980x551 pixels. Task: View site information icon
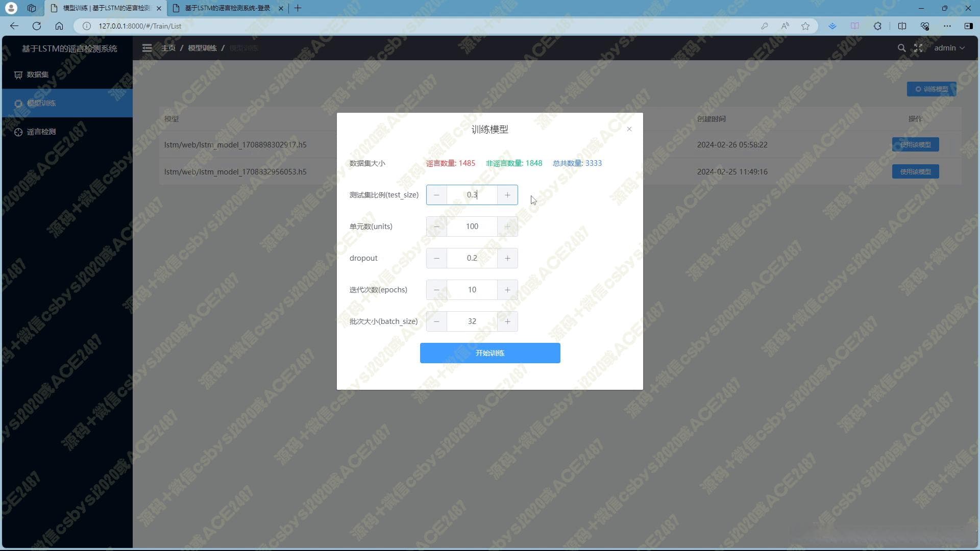(x=87, y=26)
